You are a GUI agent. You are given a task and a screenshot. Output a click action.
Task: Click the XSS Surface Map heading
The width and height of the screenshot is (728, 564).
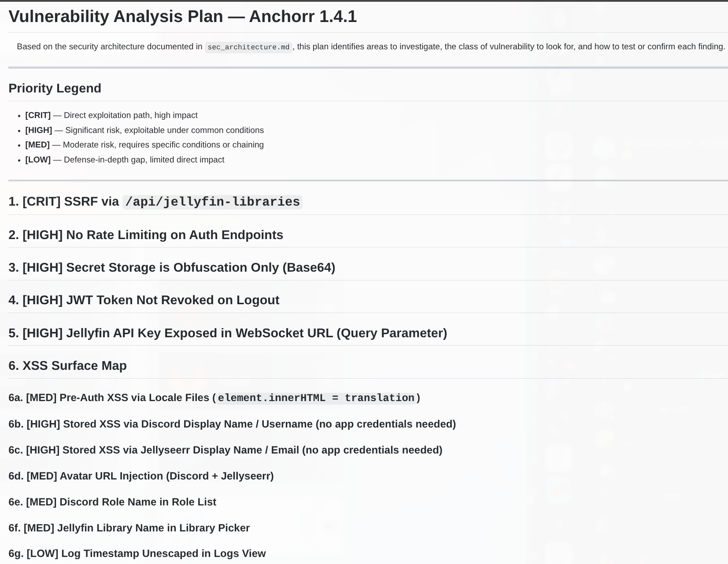coord(67,366)
